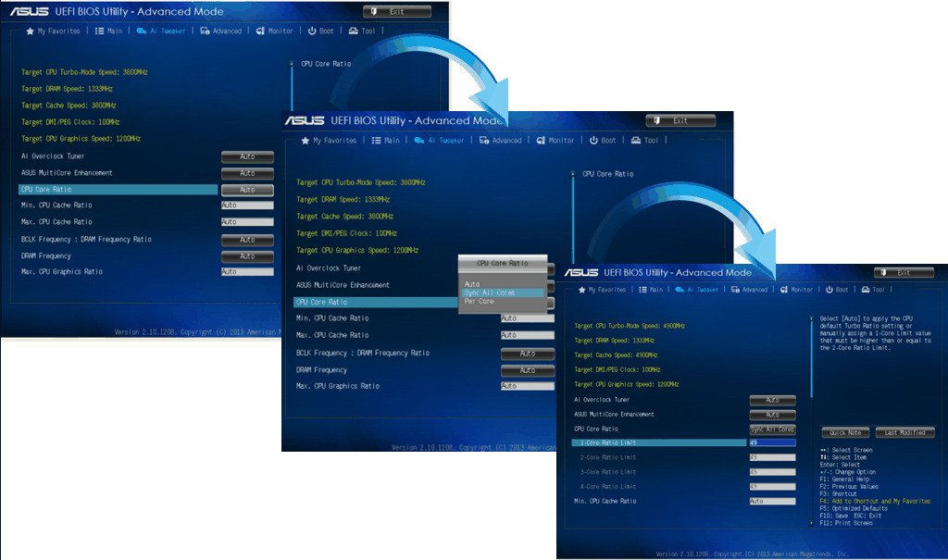Click the Quick Note button

[x=847, y=432]
